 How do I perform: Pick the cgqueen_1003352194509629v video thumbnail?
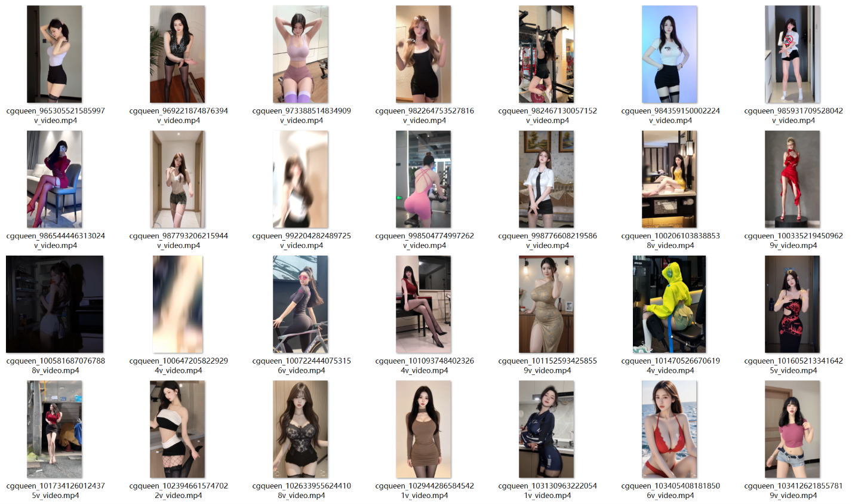click(x=792, y=179)
